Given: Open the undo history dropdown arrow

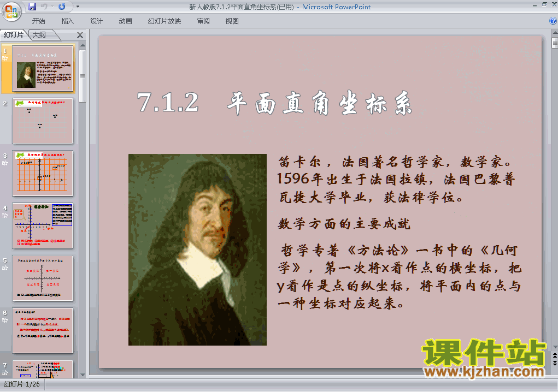Looking at the screenshot, I should click(52, 7).
